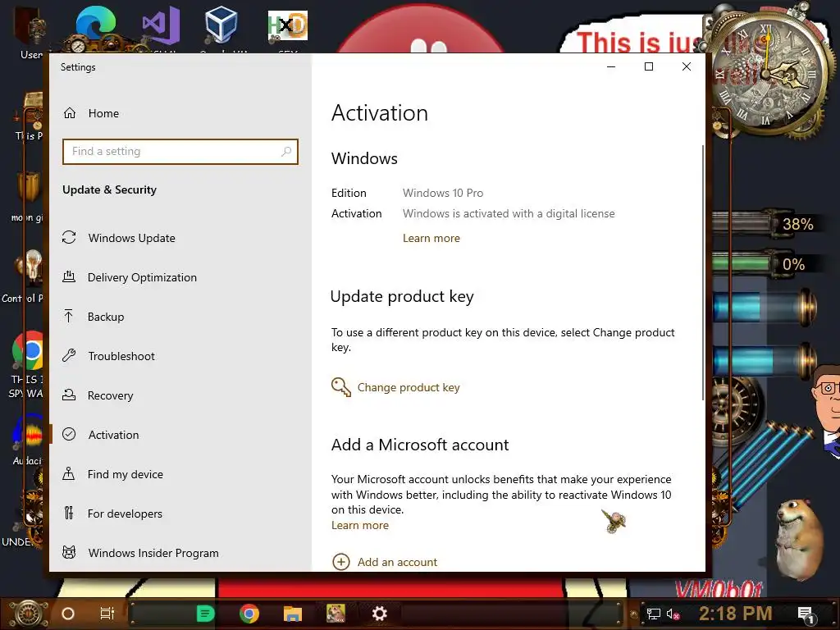This screenshot has height=630, width=840.
Task: Open File Explorer from the taskbar
Action: tap(293, 614)
